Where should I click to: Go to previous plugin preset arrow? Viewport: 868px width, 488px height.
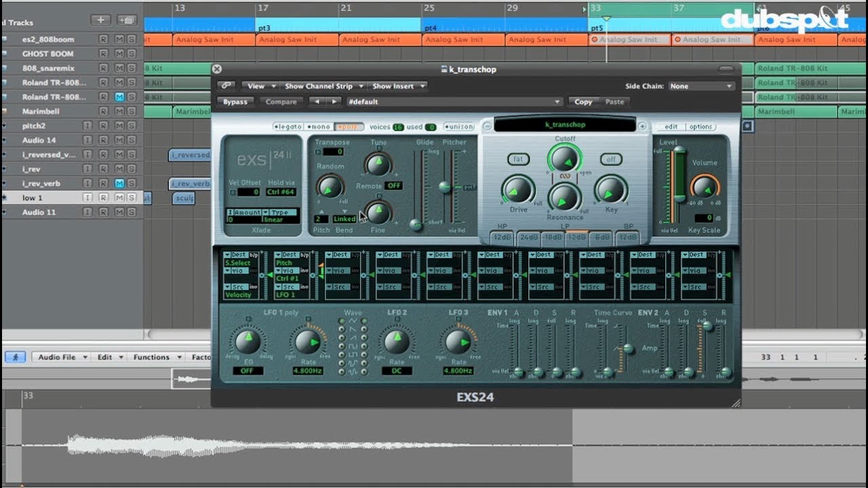pos(316,102)
